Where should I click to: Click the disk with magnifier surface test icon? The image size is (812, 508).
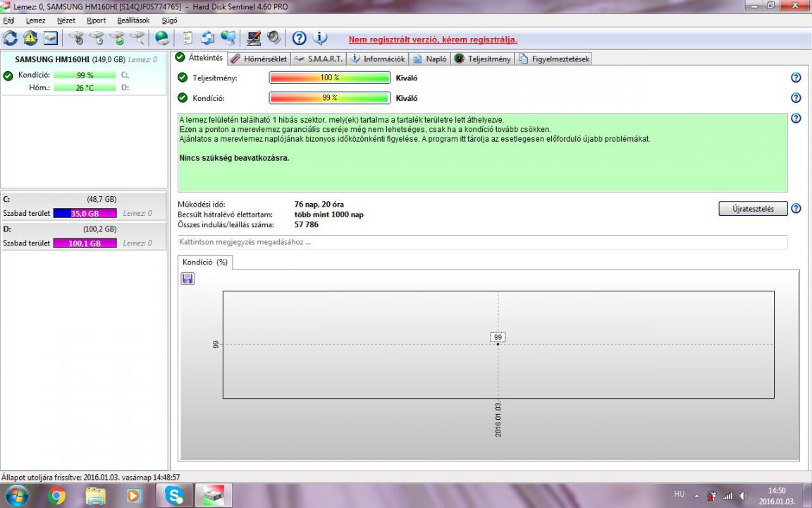coord(137,38)
